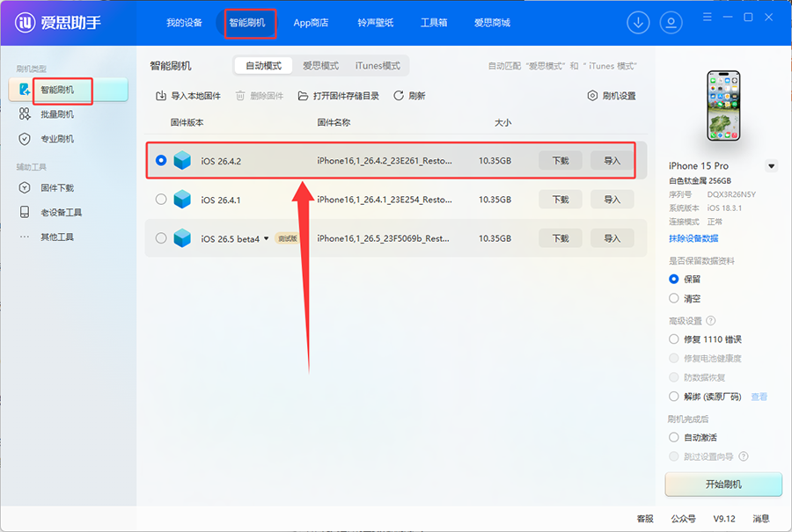792x532 pixels.
Task: Click the 固件版本 column header
Action: coord(187,122)
